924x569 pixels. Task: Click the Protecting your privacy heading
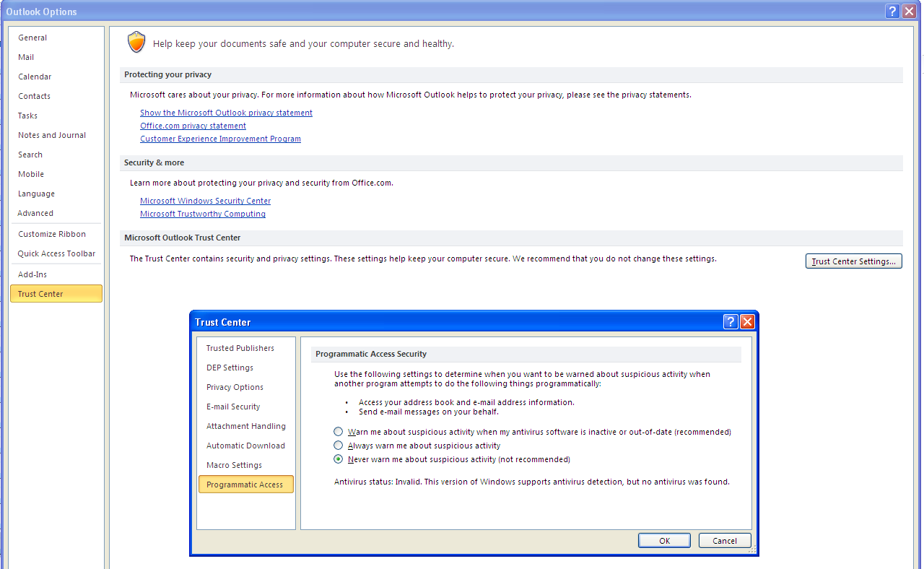coord(167,74)
